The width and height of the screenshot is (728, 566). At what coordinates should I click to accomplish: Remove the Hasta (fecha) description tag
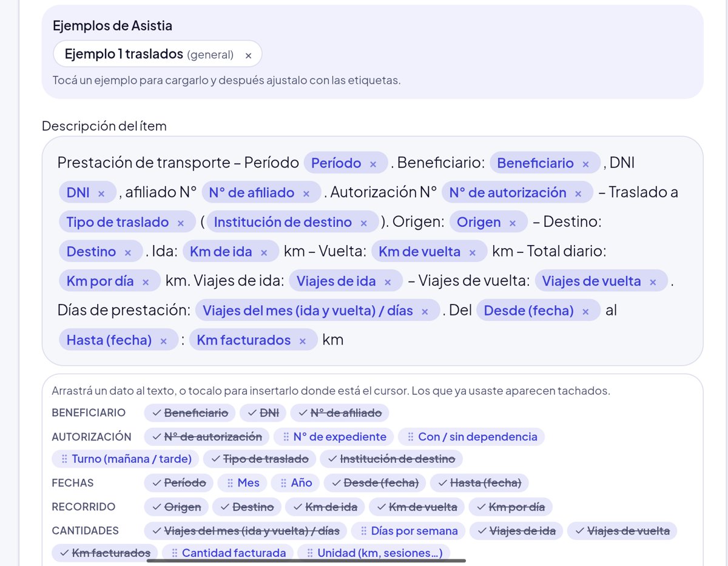tap(163, 341)
